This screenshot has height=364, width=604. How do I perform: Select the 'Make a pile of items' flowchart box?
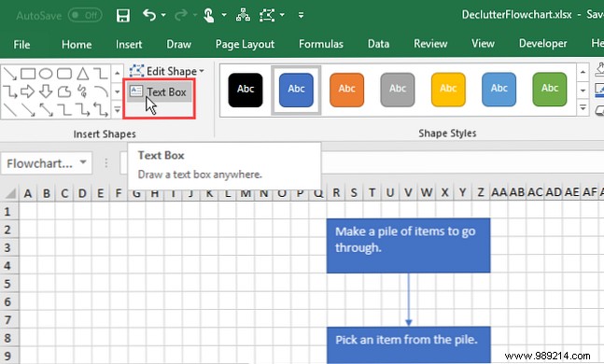[408, 245]
